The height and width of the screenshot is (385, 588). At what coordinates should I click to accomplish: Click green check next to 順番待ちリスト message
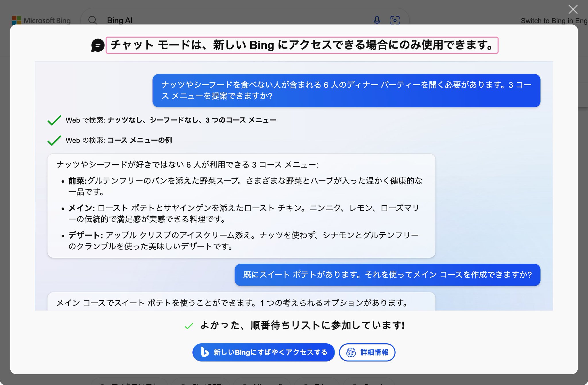pyautogui.click(x=189, y=326)
